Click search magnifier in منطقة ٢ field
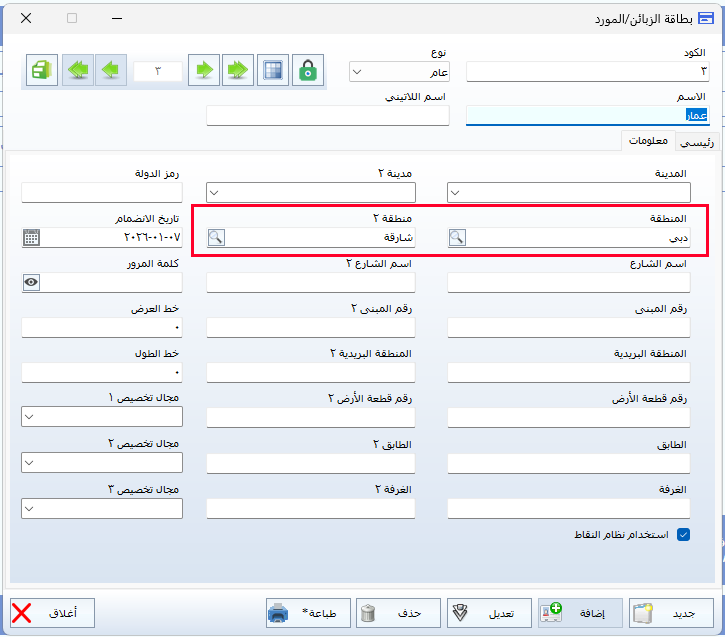This screenshot has width=725, height=637. pos(216,238)
